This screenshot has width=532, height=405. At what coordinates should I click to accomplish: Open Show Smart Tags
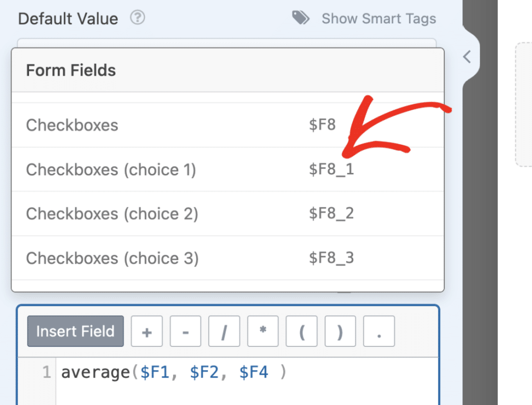click(x=379, y=18)
